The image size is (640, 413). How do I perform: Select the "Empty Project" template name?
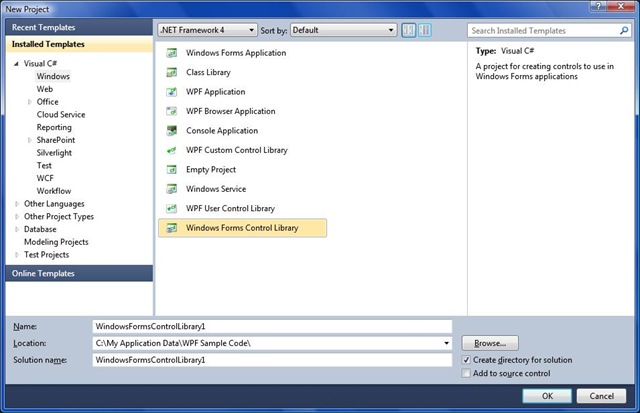tap(211, 169)
